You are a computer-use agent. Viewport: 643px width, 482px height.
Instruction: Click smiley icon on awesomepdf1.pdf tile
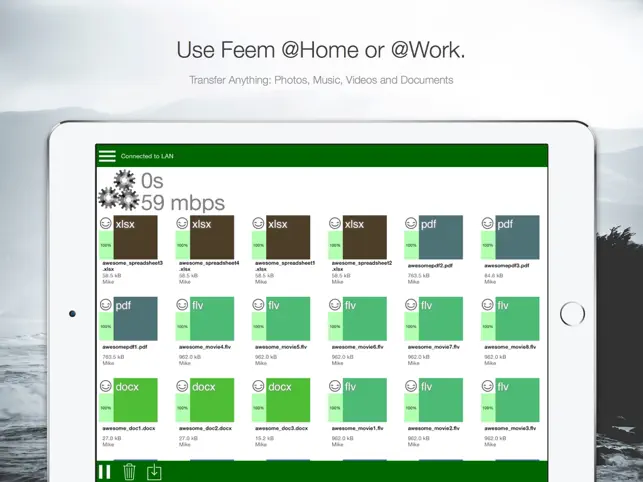coord(106,305)
